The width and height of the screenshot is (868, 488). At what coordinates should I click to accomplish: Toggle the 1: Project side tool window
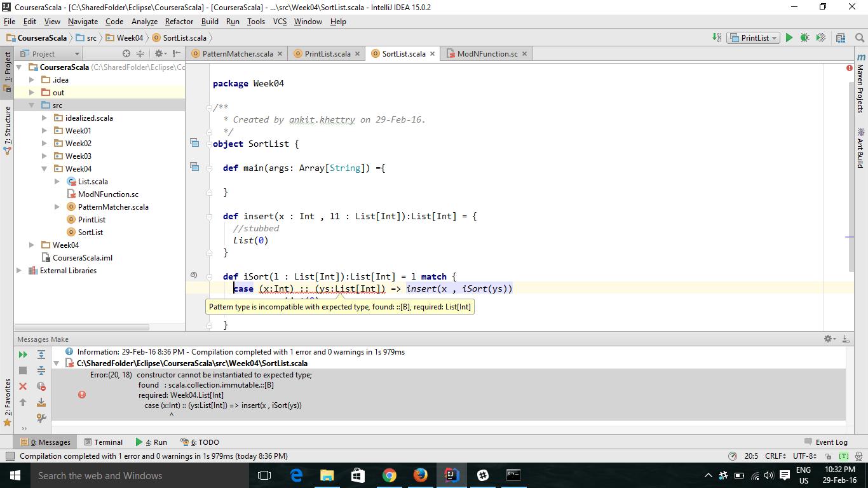coord(8,71)
